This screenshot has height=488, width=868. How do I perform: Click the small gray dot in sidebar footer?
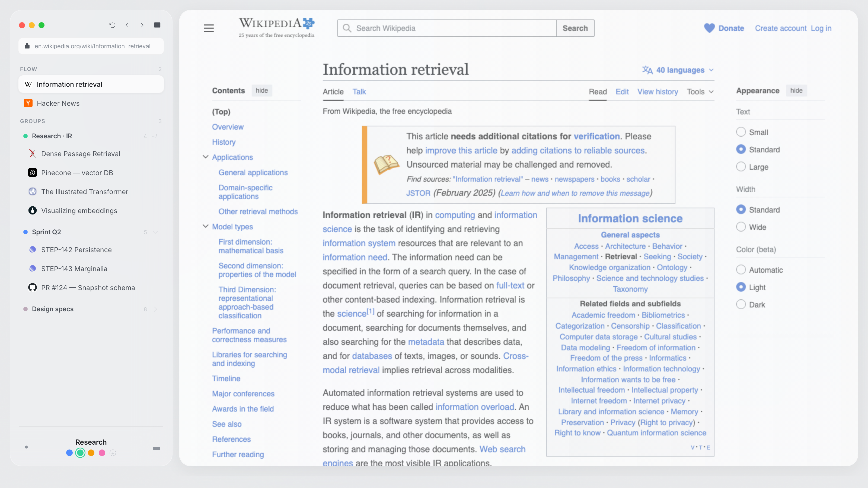coord(26,447)
